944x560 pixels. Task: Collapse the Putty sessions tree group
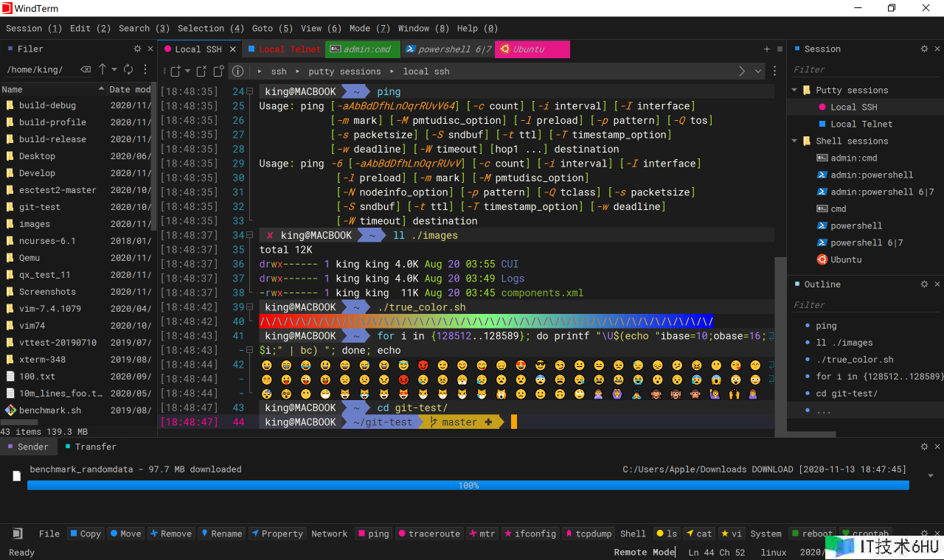click(x=795, y=90)
